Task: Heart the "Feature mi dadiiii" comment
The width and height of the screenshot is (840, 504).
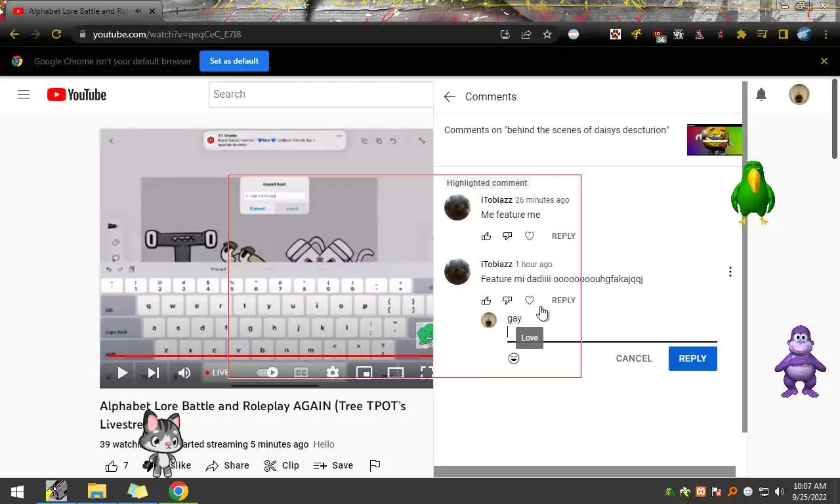Action: (x=530, y=301)
